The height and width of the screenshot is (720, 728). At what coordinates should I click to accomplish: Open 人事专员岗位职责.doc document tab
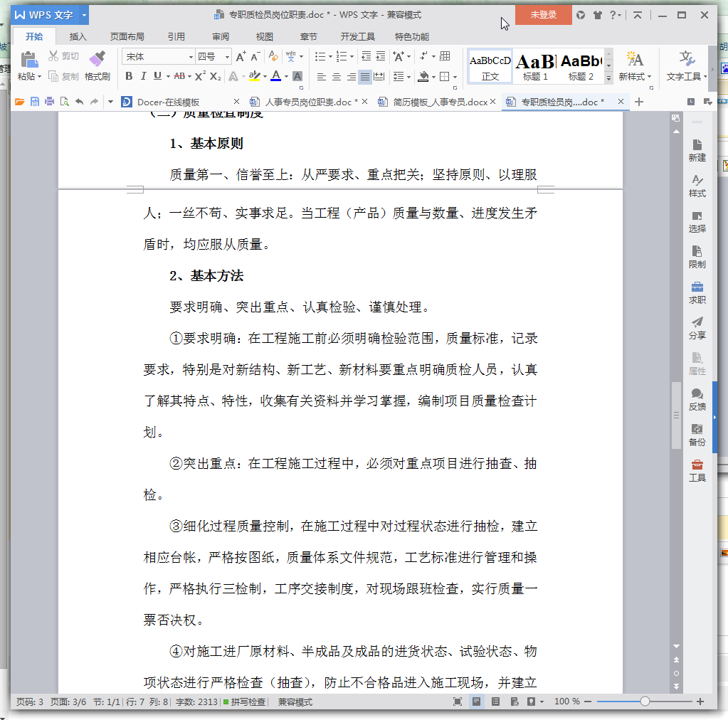(x=307, y=102)
